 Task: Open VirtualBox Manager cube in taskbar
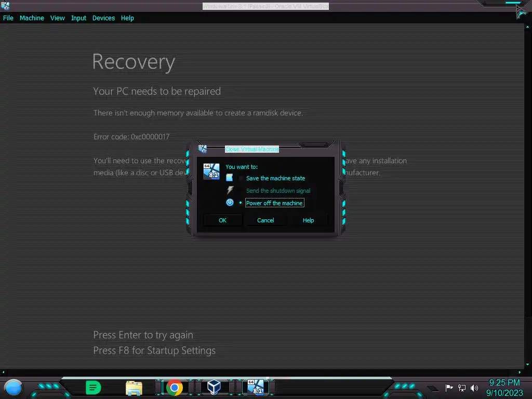pos(214,387)
